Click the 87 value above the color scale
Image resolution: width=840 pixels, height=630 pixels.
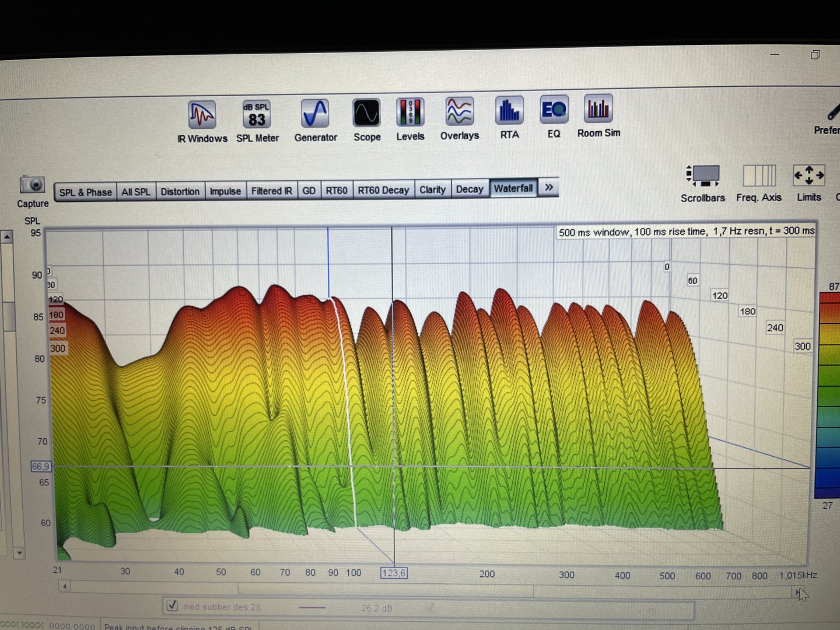pyautogui.click(x=834, y=286)
